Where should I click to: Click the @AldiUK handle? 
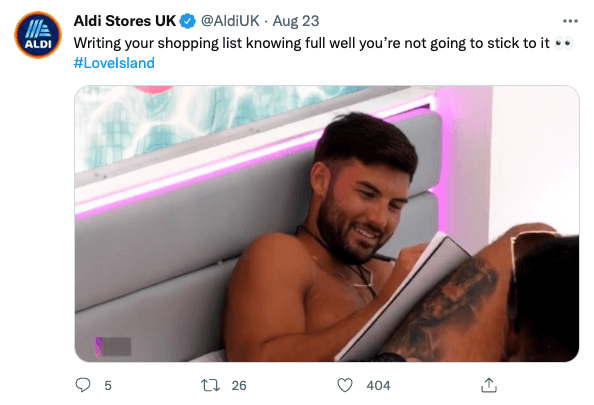(230, 21)
